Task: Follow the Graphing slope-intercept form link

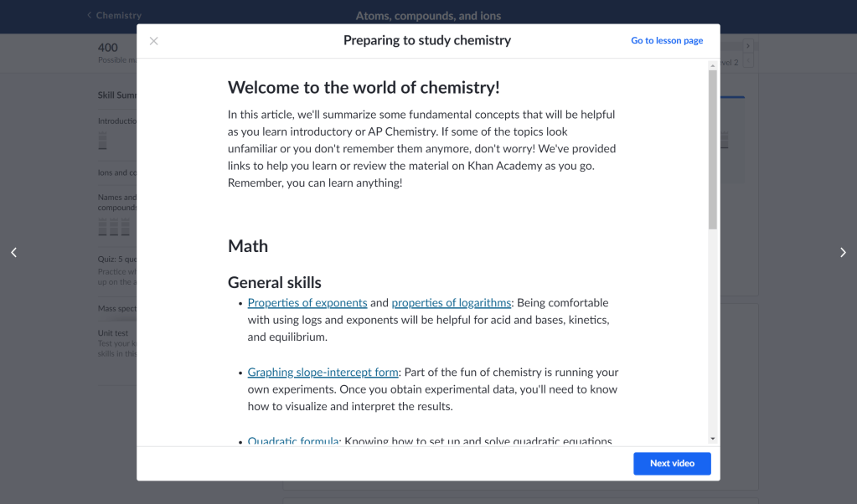Action: coord(323,373)
